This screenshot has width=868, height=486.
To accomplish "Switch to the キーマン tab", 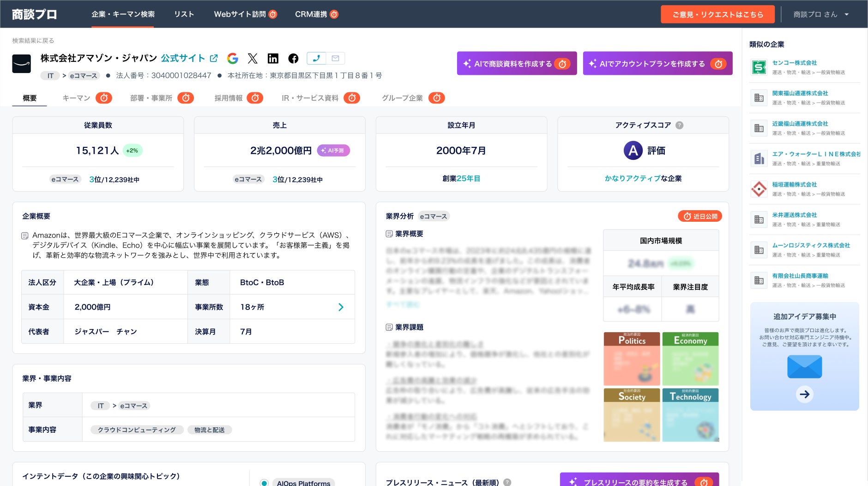I will click(x=76, y=98).
